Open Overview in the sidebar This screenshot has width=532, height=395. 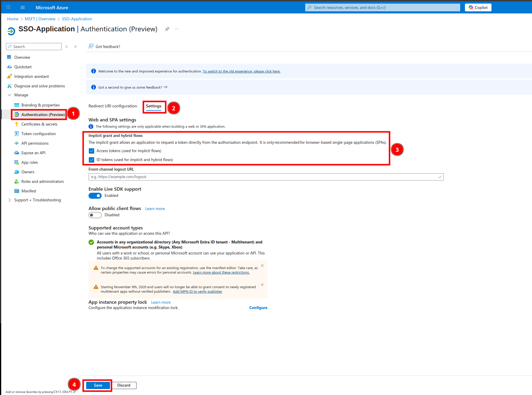[22, 57]
